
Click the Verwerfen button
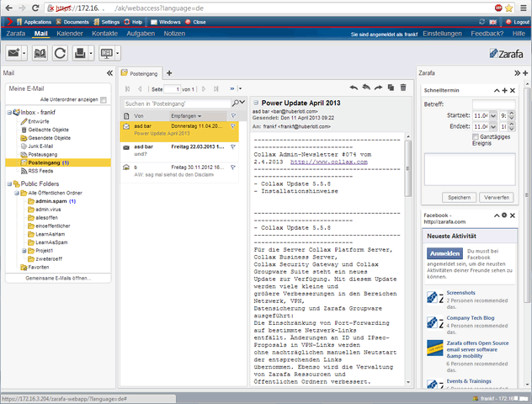497,198
